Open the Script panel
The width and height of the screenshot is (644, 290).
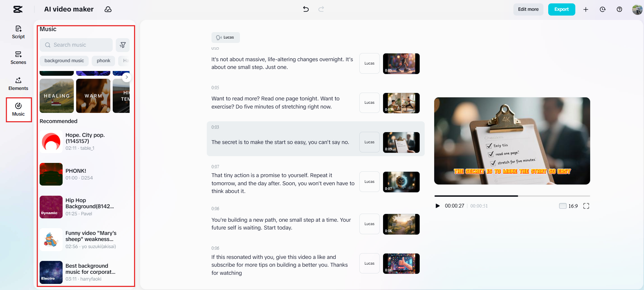pyautogui.click(x=18, y=32)
